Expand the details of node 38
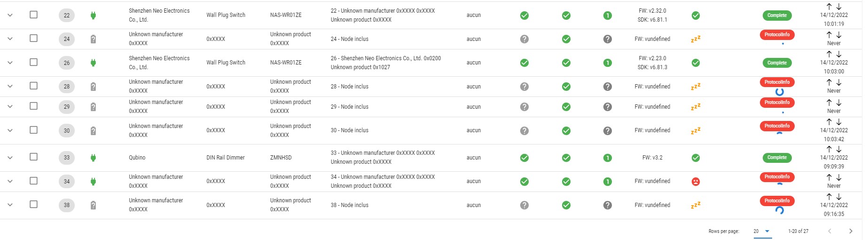The height and width of the screenshot is (240, 868). pos(10,205)
